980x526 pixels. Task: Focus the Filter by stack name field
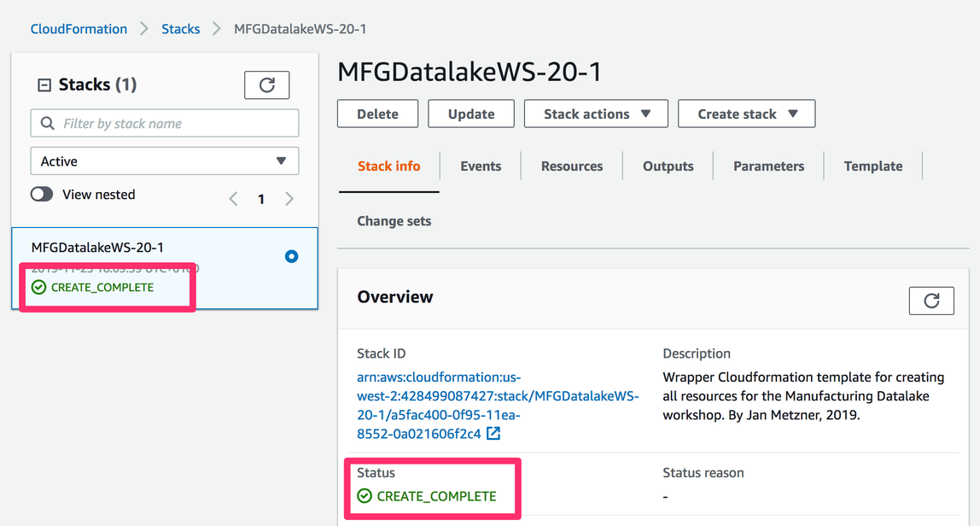click(x=175, y=124)
